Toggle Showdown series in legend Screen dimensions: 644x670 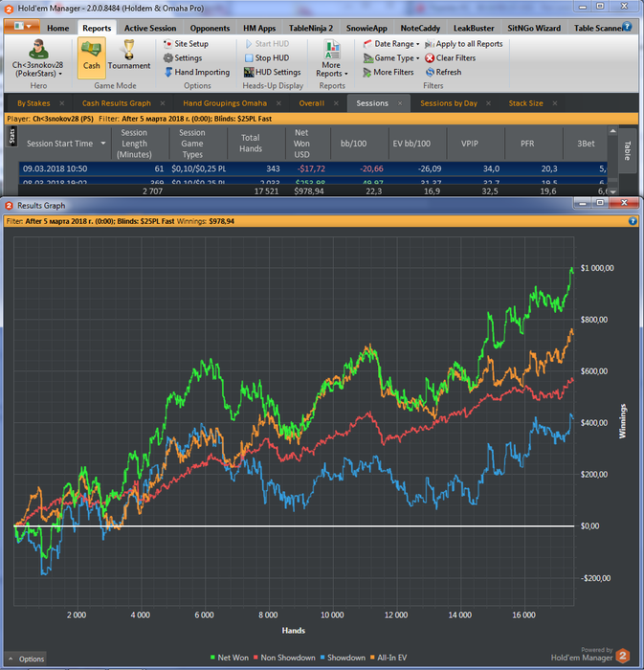[x=343, y=658]
